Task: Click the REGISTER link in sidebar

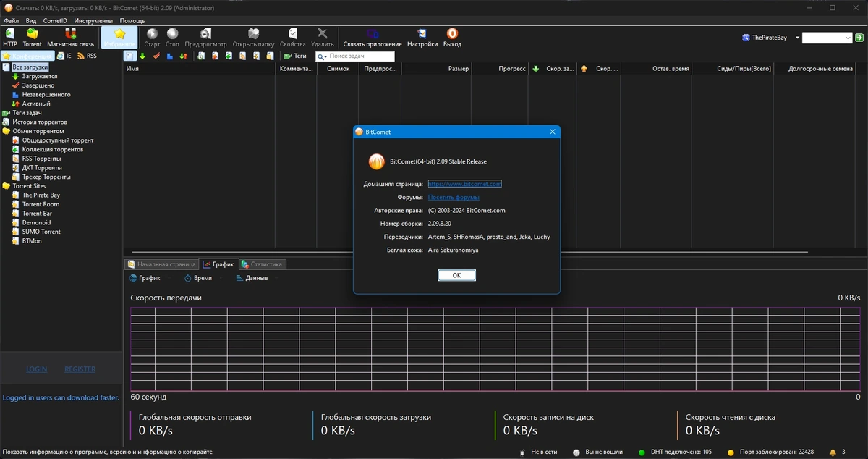Action: (80, 369)
